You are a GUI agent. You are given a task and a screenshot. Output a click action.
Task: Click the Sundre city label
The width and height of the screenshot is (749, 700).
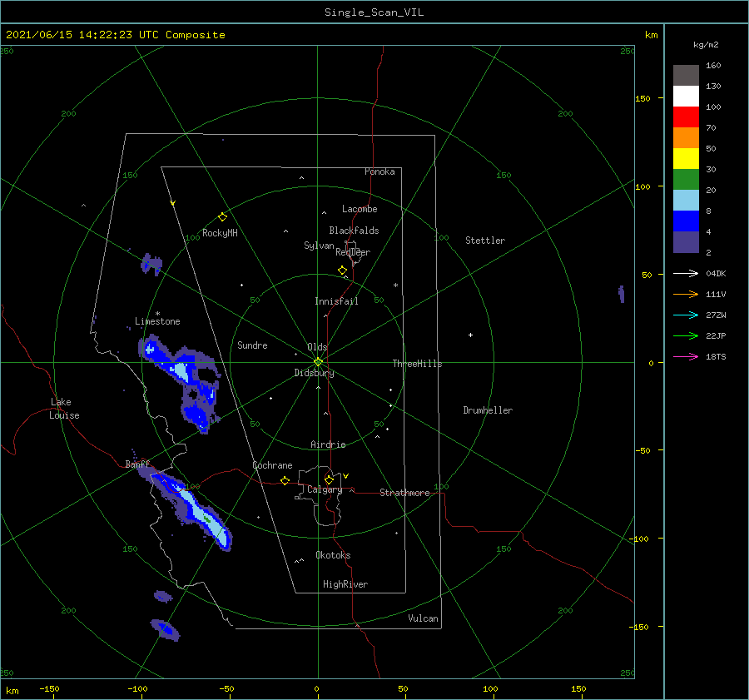coord(252,345)
